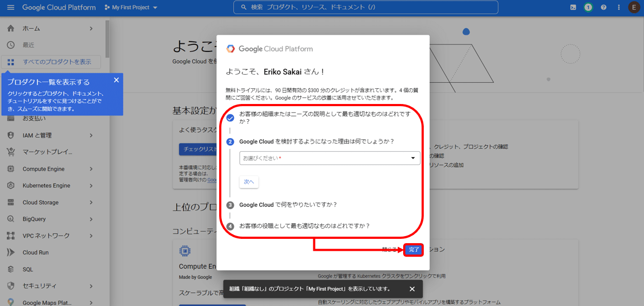Click the チェックリスト button behind dialog
Image resolution: width=644 pixels, height=306 pixels.
click(x=198, y=149)
